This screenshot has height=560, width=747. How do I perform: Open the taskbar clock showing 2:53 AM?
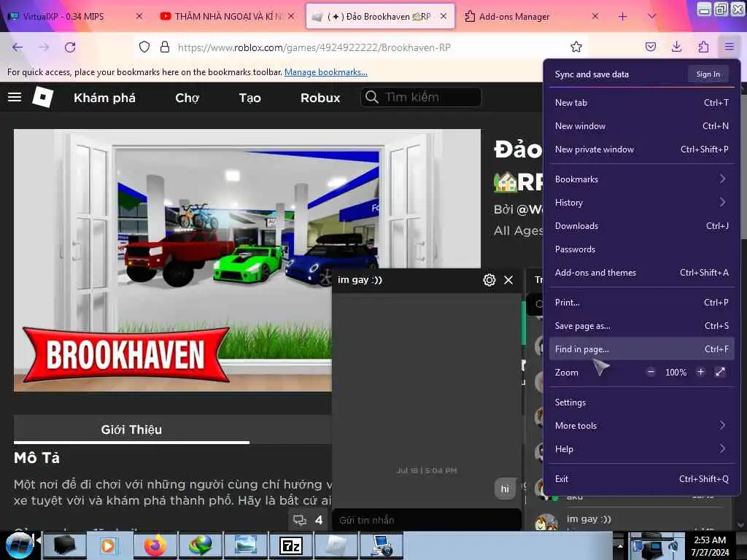pyautogui.click(x=710, y=545)
